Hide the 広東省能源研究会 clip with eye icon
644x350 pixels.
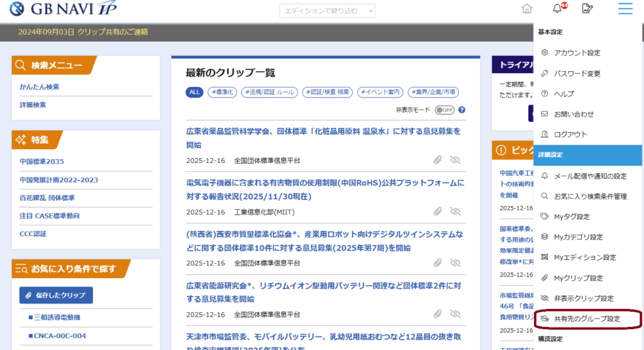[x=455, y=314]
